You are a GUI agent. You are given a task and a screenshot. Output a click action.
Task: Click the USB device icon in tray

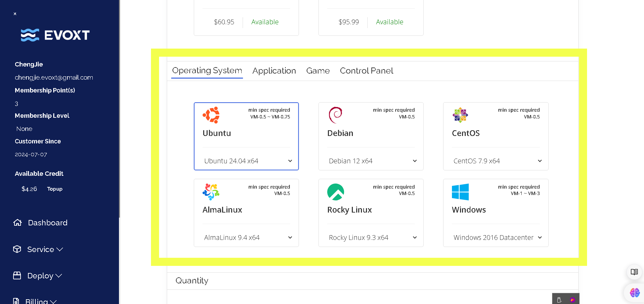tap(559, 300)
